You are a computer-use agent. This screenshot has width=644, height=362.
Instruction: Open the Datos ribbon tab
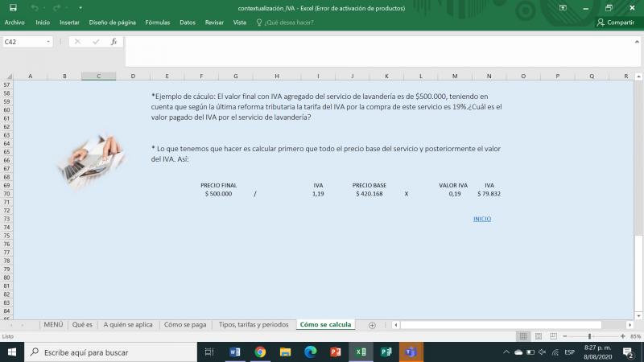coord(188,23)
